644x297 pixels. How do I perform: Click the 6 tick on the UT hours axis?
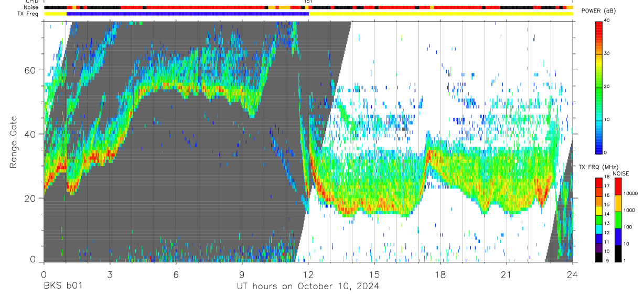point(176,274)
